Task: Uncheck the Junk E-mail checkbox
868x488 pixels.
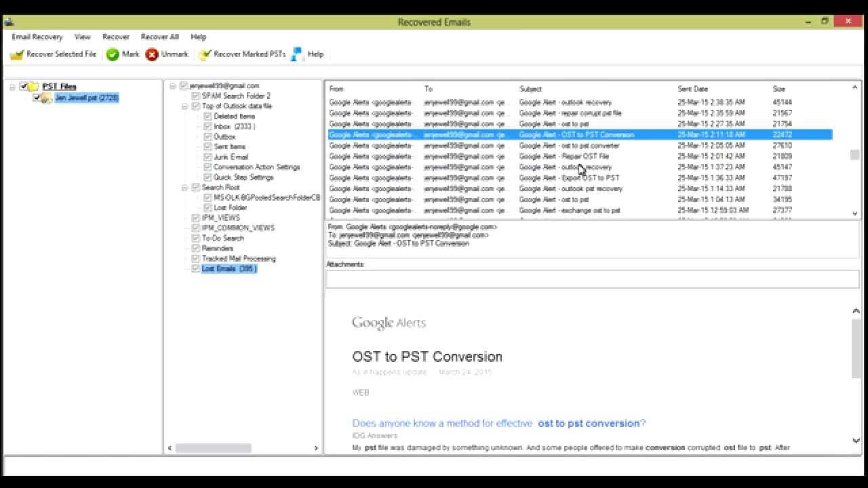Action: click(x=208, y=157)
